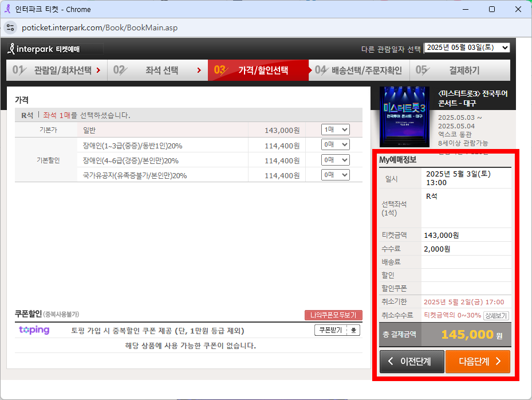Click the download arrow icon beside 쿠폰받기
Viewport: 532px width, 400px height.
(x=353, y=330)
